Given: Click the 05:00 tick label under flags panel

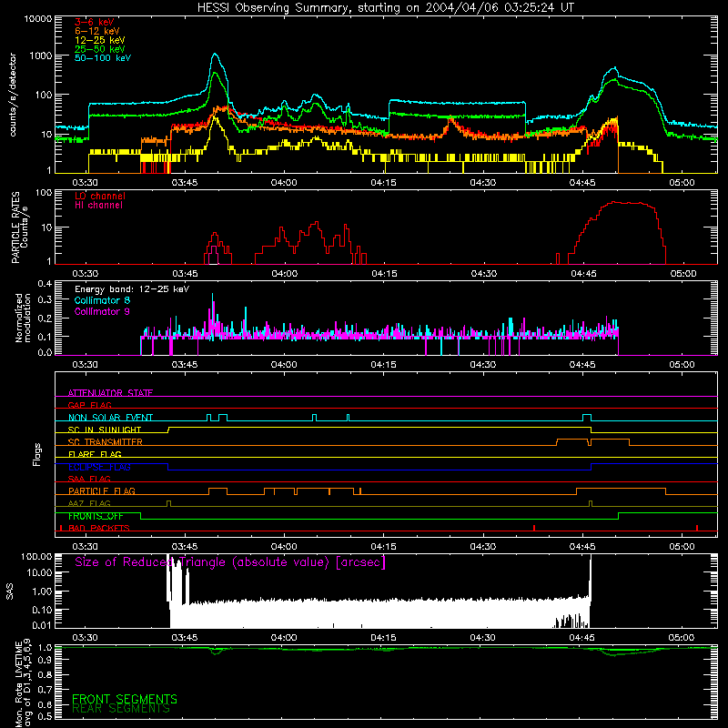Looking at the screenshot, I should (682, 547).
